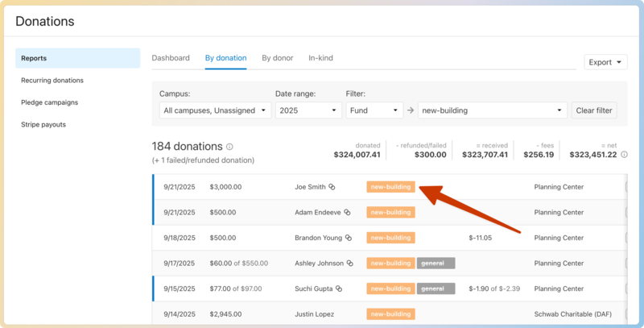The height and width of the screenshot is (328, 644).
Task: Open the In-kind tab
Action: point(320,58)
